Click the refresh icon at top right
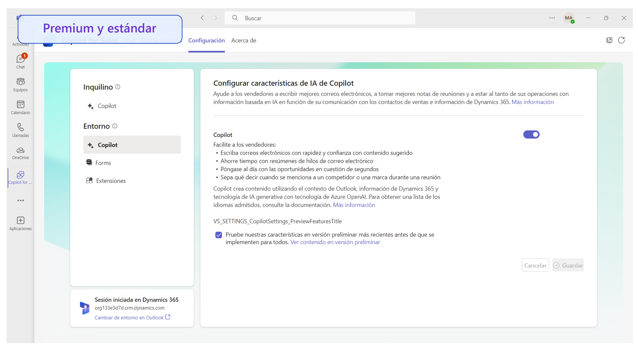 click(621, 40)
